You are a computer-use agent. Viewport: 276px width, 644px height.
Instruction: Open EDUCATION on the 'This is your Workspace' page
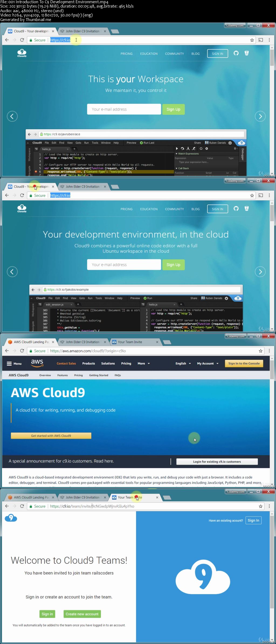pos(149,54)
